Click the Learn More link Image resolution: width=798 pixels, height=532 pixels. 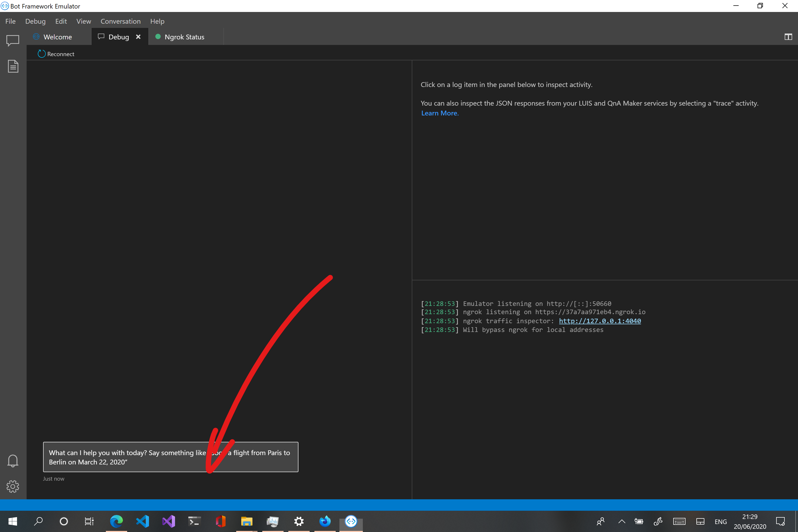click(439, 113)
